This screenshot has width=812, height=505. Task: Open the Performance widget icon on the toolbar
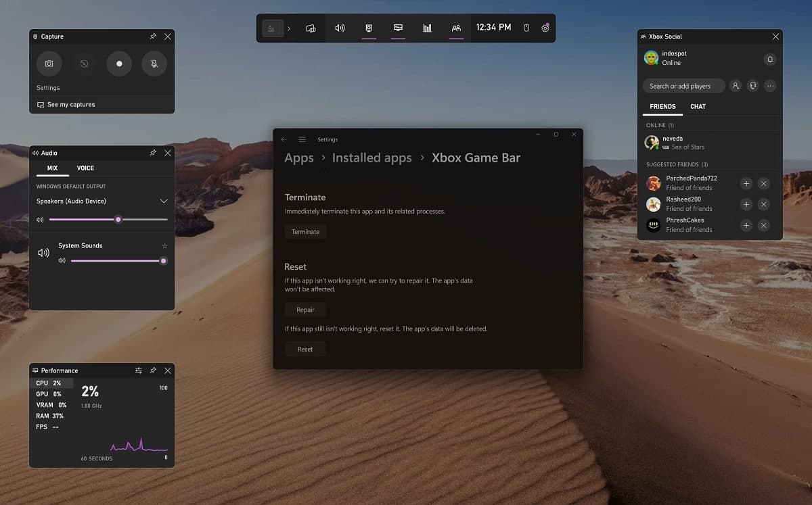[x=426, y=28]
